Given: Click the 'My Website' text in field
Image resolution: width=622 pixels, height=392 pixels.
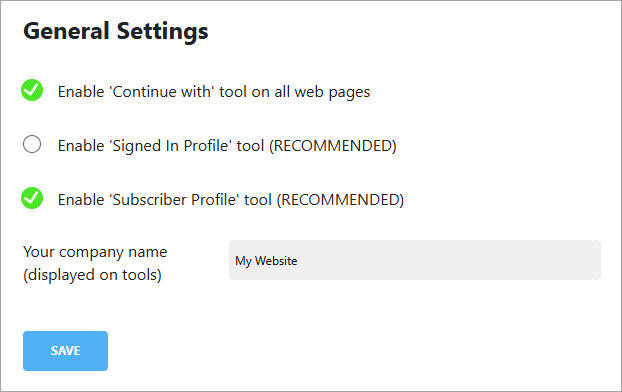Looking at the screenshot, I should tap(266, 261).
